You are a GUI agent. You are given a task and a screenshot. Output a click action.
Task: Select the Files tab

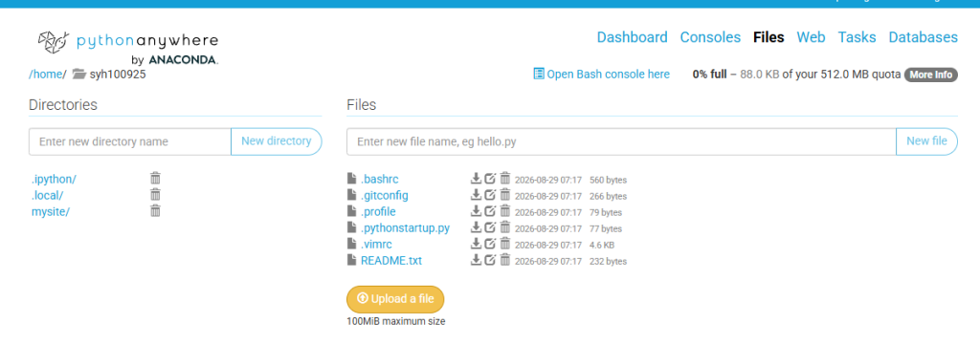coord(768,37)
